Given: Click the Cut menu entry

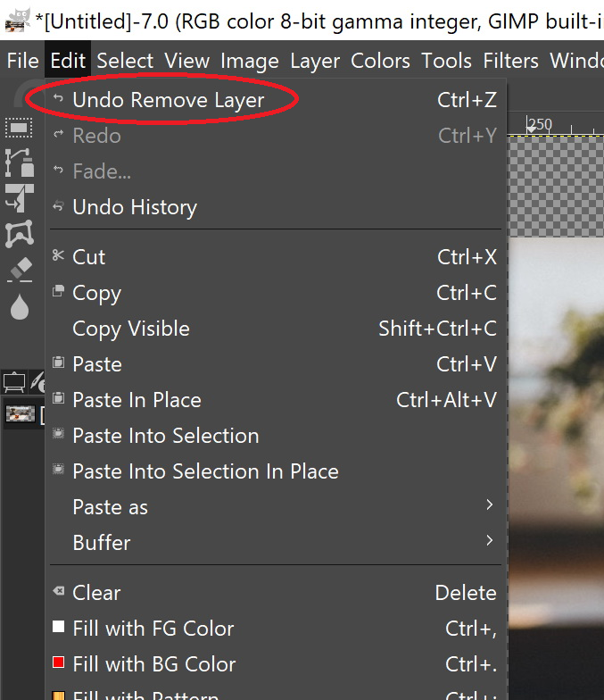Looking at the screenshot, I should pyautogui.click(x=88, y=257).
